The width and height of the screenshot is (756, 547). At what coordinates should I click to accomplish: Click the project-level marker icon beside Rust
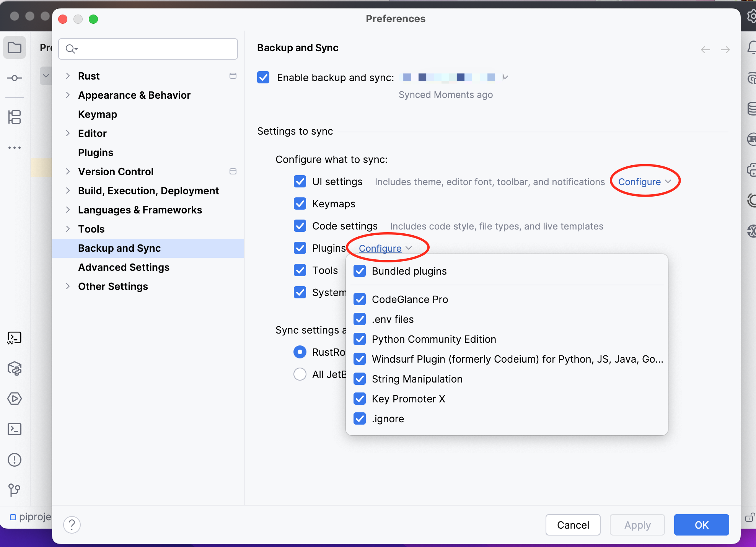coord(233,76)
